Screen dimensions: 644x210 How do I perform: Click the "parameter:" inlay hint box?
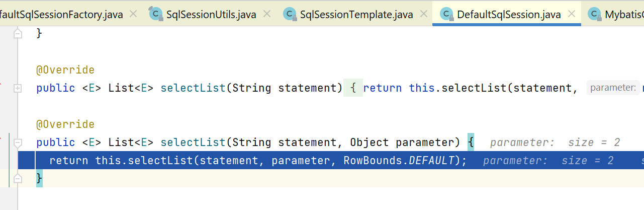613,88
